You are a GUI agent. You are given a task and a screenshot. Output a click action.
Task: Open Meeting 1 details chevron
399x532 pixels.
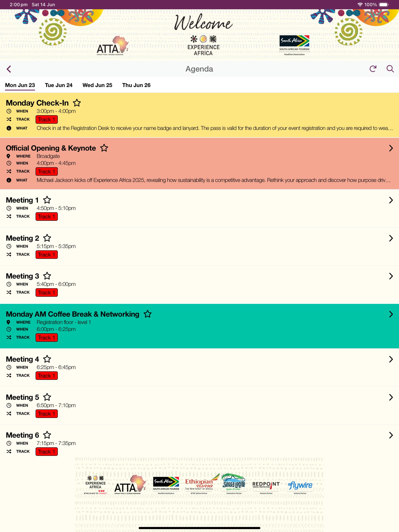coord(391,200)
